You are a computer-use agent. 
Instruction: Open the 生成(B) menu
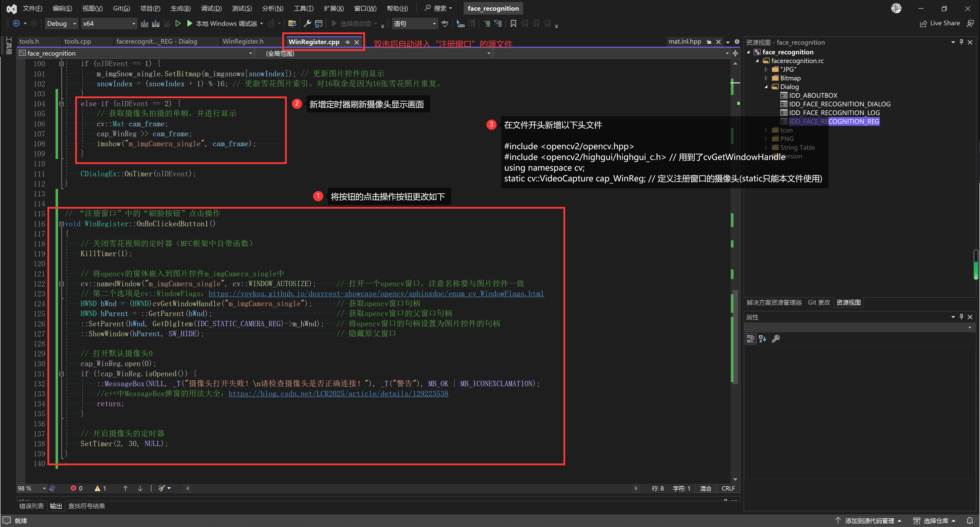tap(180, 8)
